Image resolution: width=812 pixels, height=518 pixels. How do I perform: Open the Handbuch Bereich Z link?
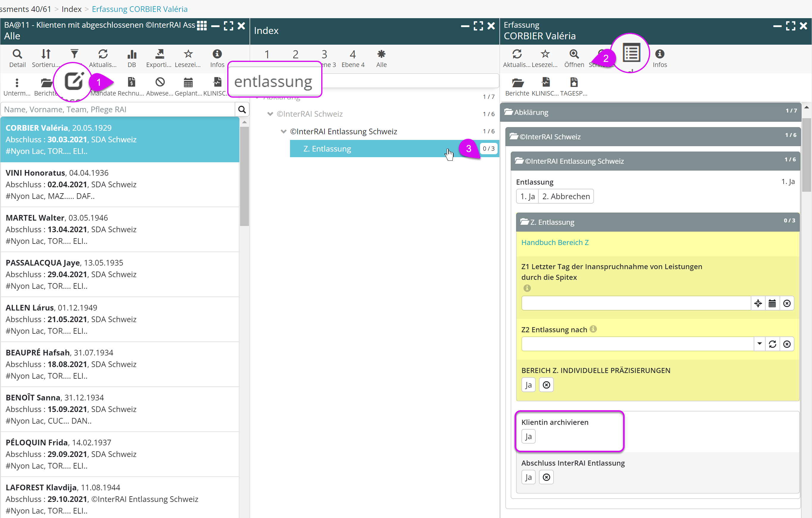point(555,242)
